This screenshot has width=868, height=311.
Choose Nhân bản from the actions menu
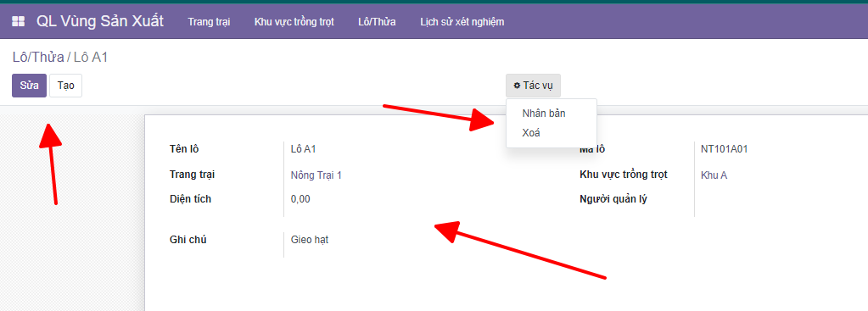tap(544, 114)
